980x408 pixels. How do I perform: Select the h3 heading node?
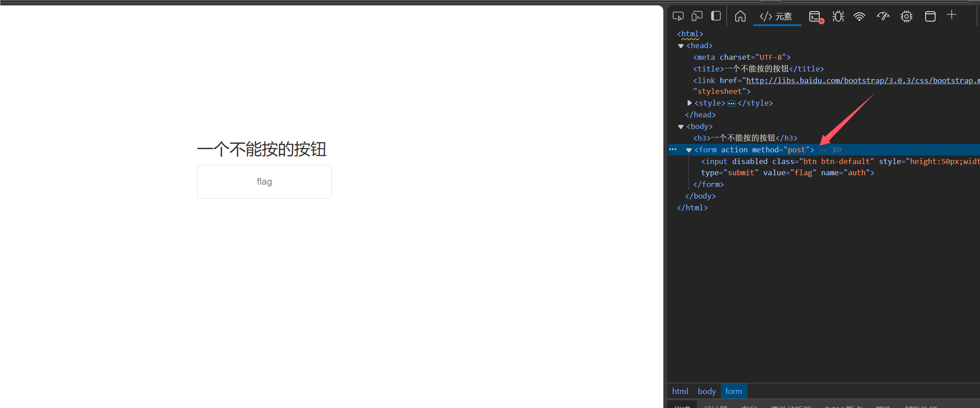click(746, 138)
